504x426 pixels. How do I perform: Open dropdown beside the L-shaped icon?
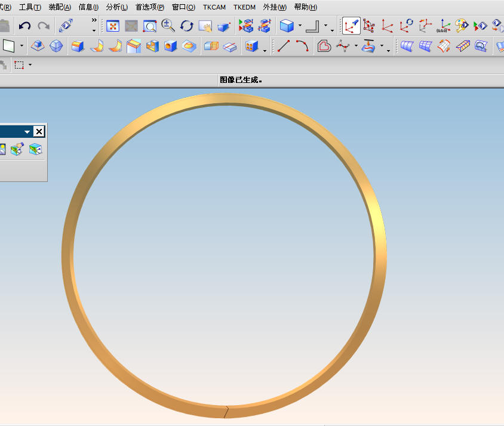(325, 26)
